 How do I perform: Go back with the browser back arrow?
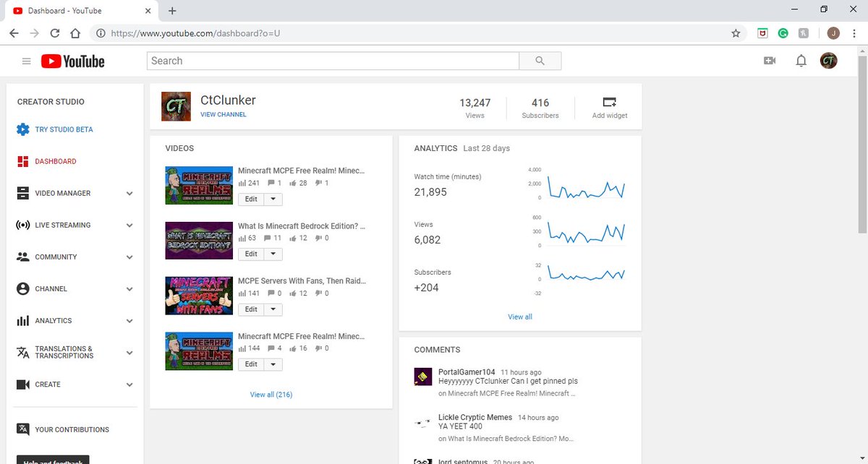[14, 33]
